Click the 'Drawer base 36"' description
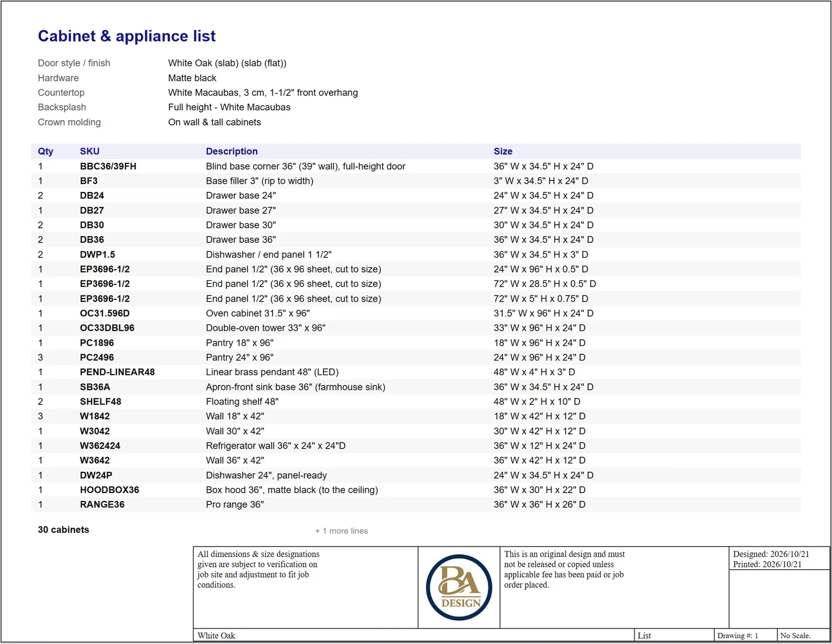832x644 pixels. pyautogui.click(x=241, y=240)
